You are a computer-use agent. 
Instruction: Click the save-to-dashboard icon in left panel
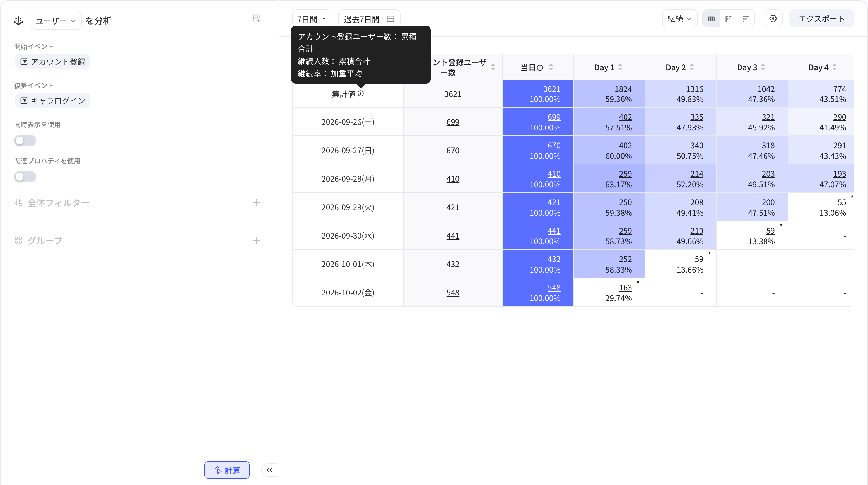256,18
